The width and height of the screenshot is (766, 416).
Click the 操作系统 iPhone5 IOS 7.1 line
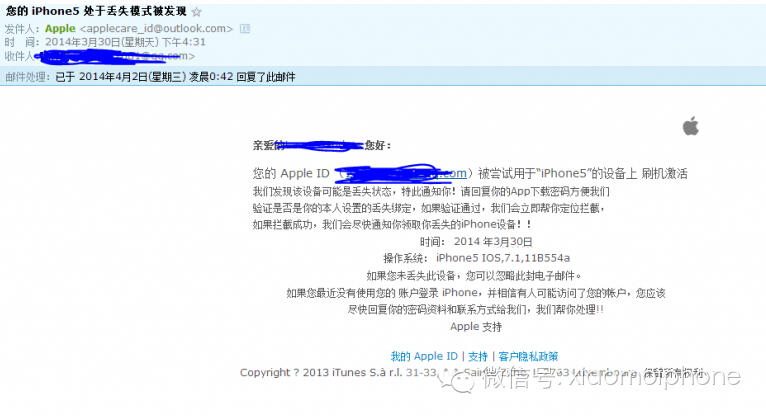[x=476, y=258]
